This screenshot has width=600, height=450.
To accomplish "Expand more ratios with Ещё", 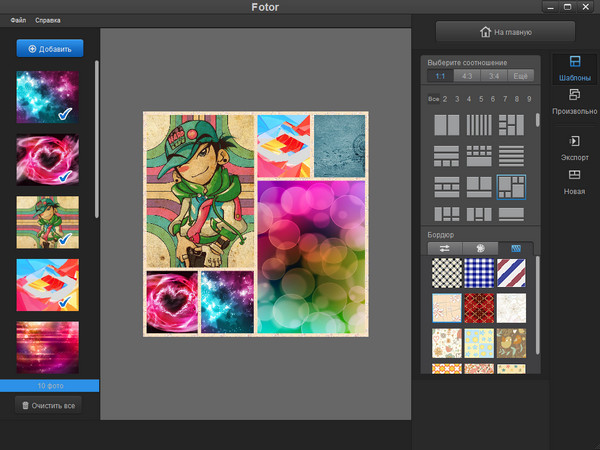I will pos(520,76).
